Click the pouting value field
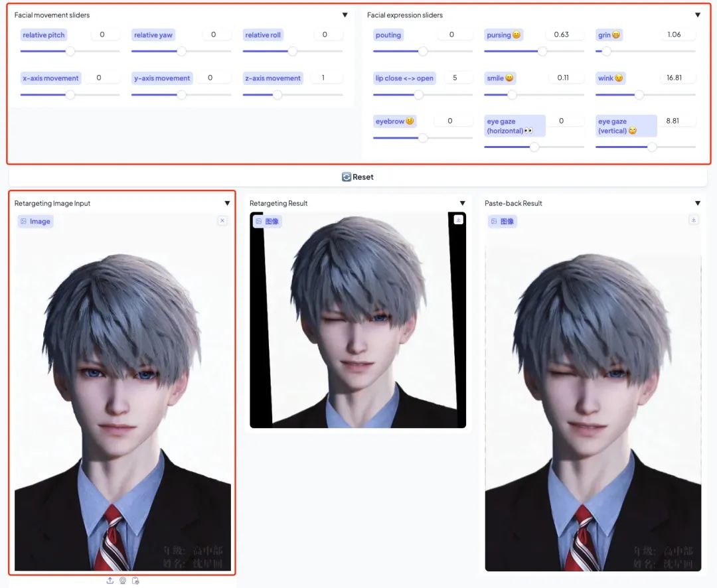 [x=455, y=35]
